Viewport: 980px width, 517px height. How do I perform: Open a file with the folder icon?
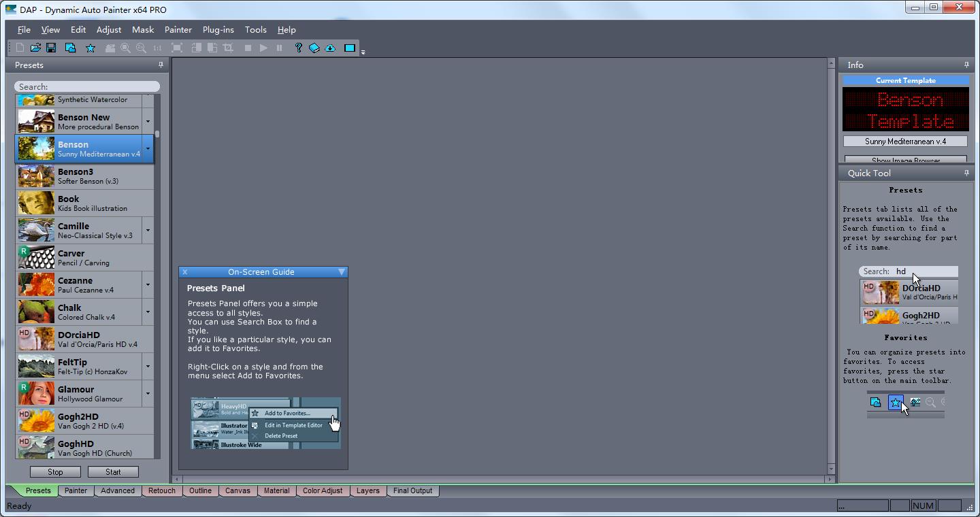(x=35, y=48)
